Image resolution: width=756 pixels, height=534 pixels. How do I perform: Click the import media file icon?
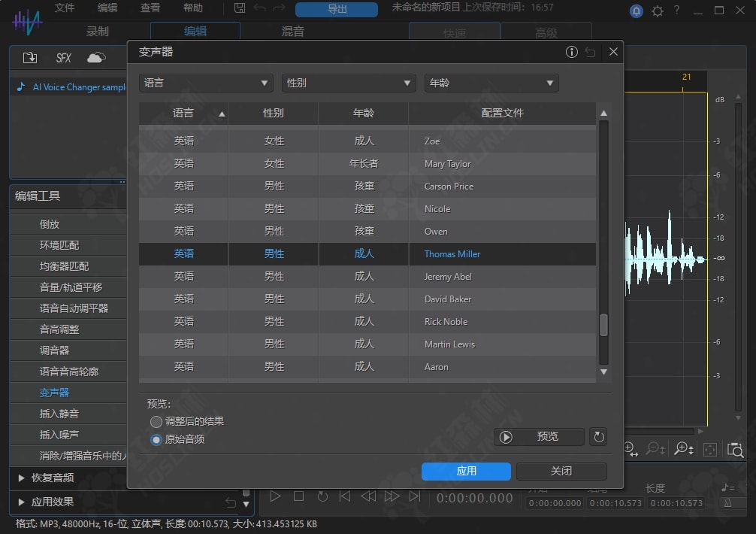[x=30, y=58]
